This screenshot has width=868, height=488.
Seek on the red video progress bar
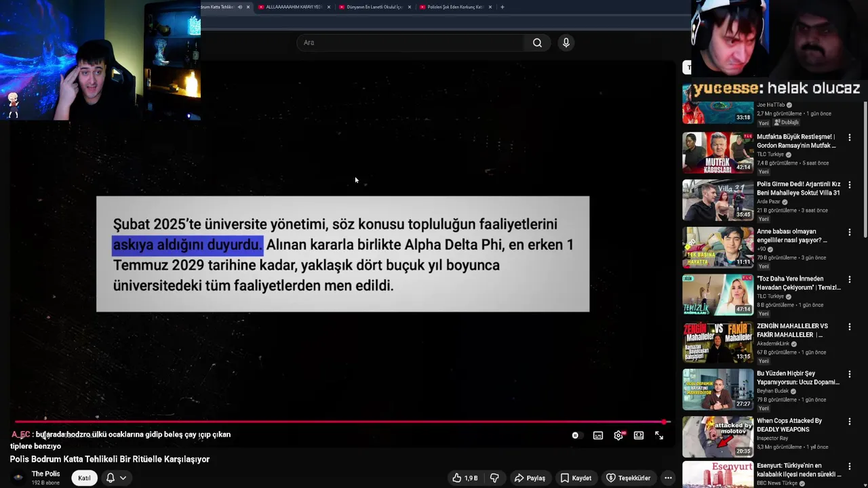pyautogui.click(x=341, y=422)
